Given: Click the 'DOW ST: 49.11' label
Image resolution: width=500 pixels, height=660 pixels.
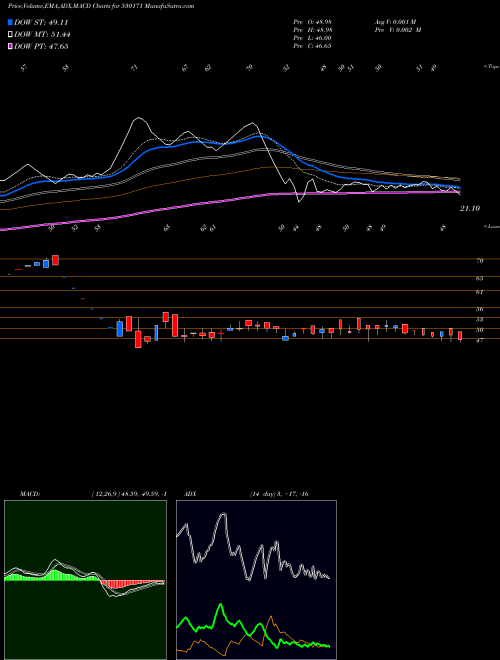Looking at the screenshot, I should [41, 22].
